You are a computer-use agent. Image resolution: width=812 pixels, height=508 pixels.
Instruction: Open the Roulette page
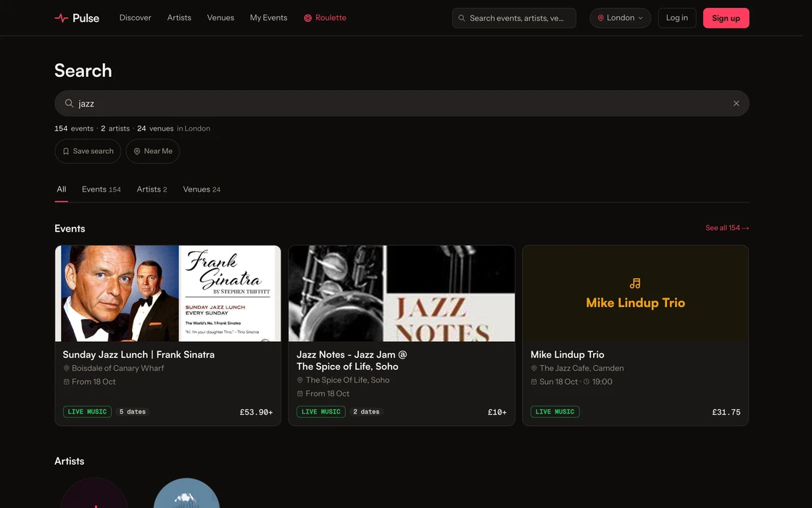coord(325,17)
